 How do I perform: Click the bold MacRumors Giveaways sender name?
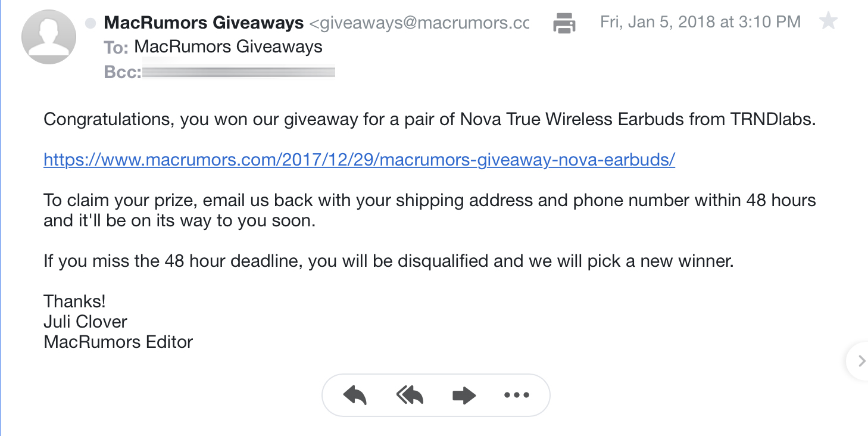(x=204, y=23)
